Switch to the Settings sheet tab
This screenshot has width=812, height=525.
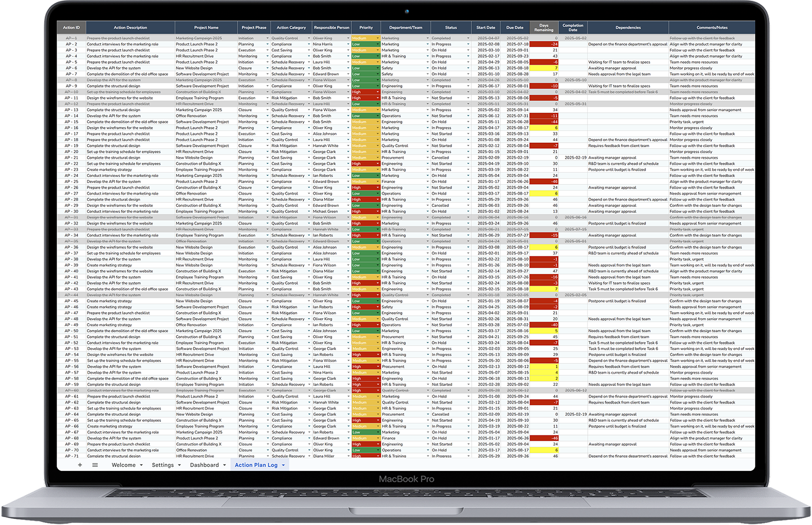pyautogui.click(x=163, y=465)
